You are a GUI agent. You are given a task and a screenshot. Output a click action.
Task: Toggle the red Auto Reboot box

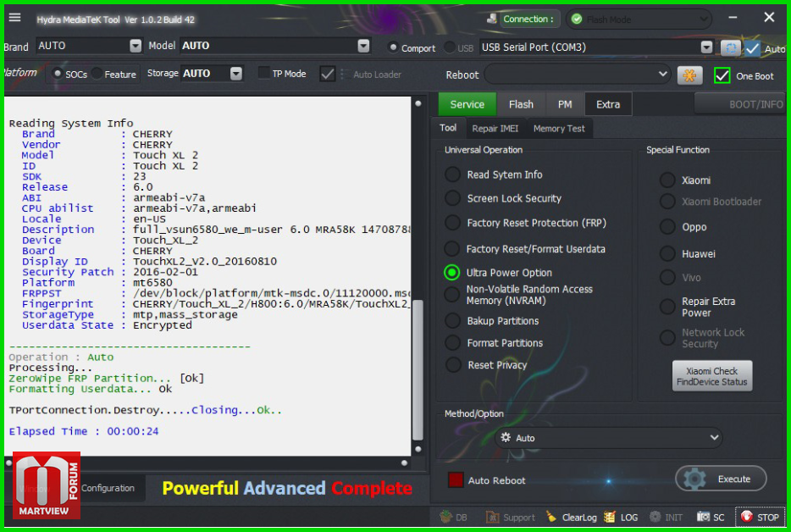tap(456, 480)
